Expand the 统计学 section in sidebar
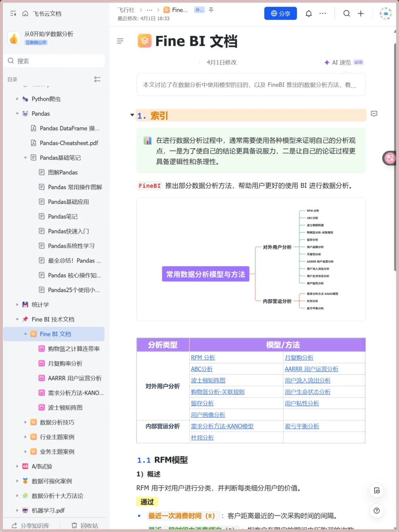The width and height of the screenshot is (399, 532). [x=17, y=304]
